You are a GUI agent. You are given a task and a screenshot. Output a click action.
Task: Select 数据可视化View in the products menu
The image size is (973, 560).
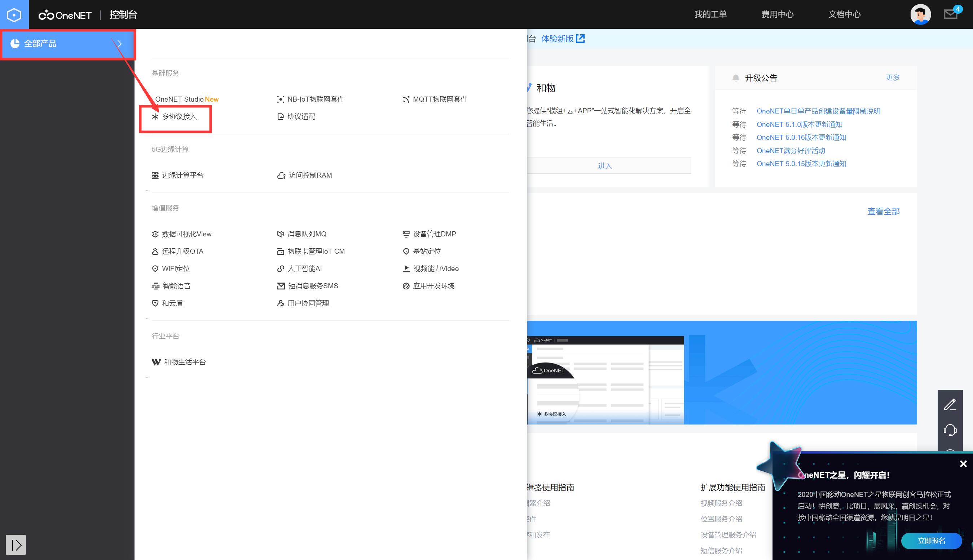point(187,234)
